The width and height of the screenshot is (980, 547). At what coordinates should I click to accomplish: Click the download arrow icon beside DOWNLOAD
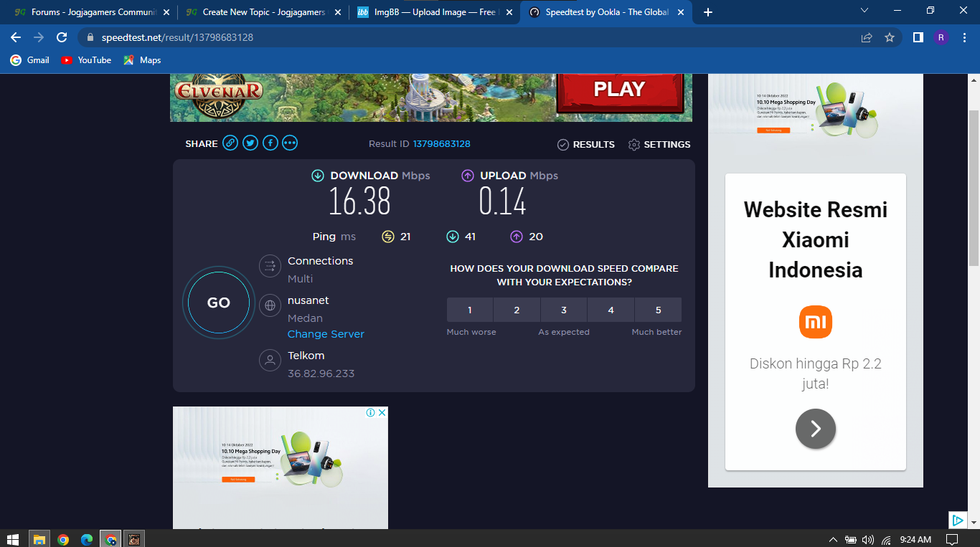(x=318, y=176)
